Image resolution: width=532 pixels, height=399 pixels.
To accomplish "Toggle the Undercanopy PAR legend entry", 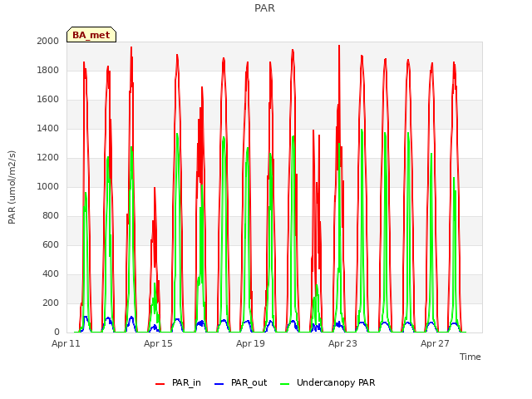I will pyautogui.click(x=328, y=382).
